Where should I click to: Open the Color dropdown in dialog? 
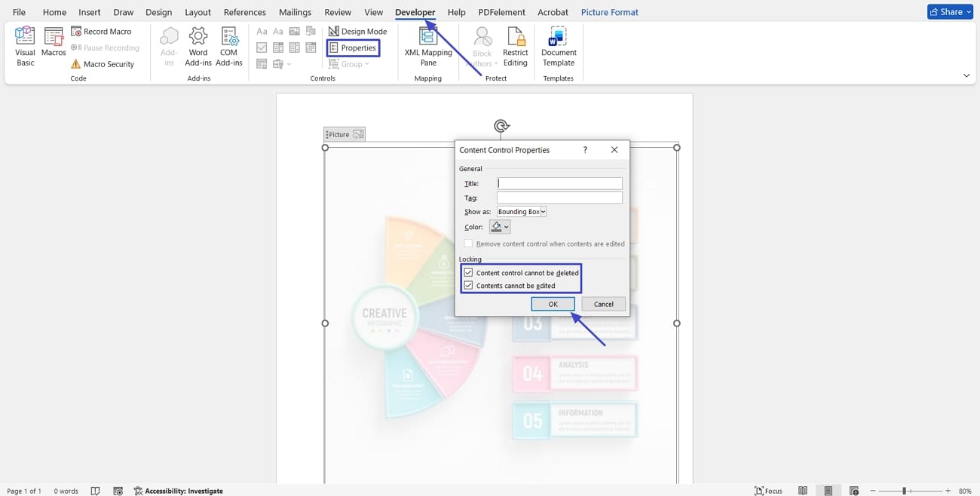pyautogui.click(x=500, y=227)
